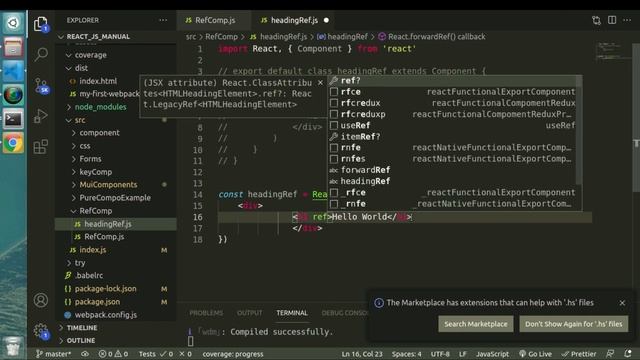The width and height of the screenshot is (640, 360).
Task: Click the Explorer more actions ellipsis
Action: click(163, 20)
